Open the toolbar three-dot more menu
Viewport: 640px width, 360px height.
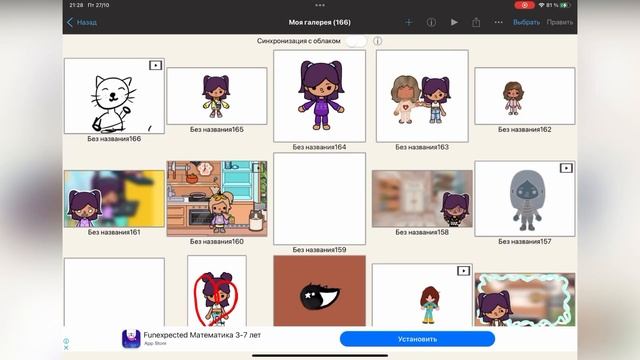(x=498, y=22)
